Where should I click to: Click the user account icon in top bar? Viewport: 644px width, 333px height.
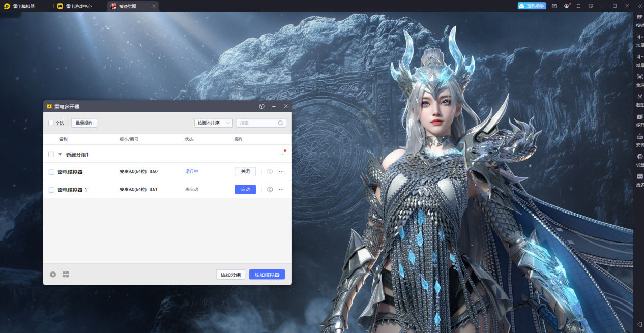click(x=567, y=6)
